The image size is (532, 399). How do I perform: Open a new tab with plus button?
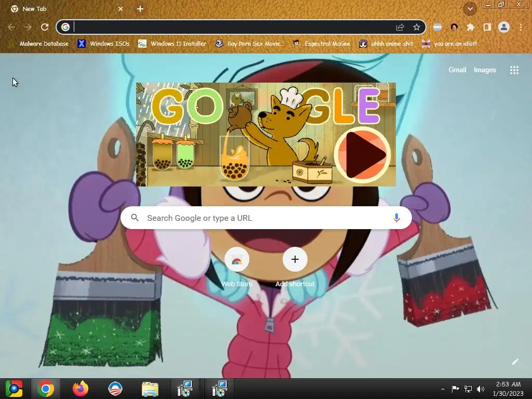[x=140, y=9]
